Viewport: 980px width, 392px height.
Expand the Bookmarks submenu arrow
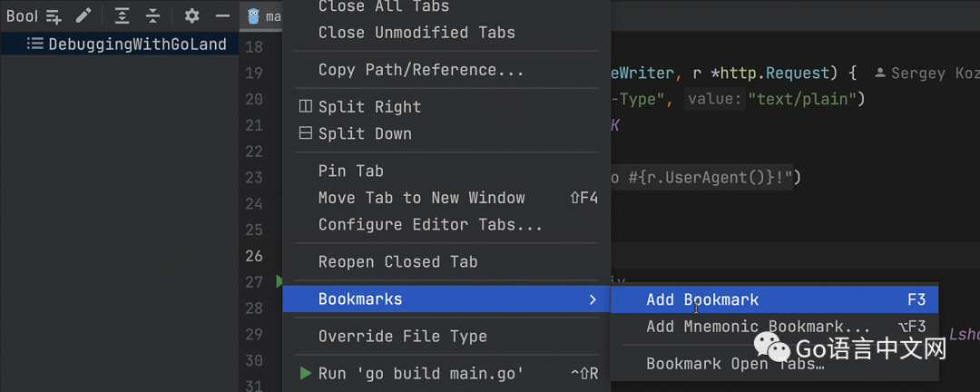[593, 299]
